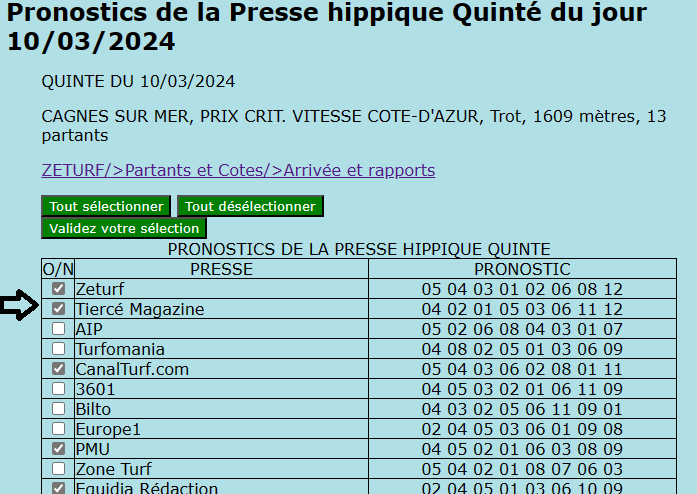This screenshot has height=494, width=697.
Task: Uncheck the Equidia Rédaction checkbox
Action: pos(59,488)
